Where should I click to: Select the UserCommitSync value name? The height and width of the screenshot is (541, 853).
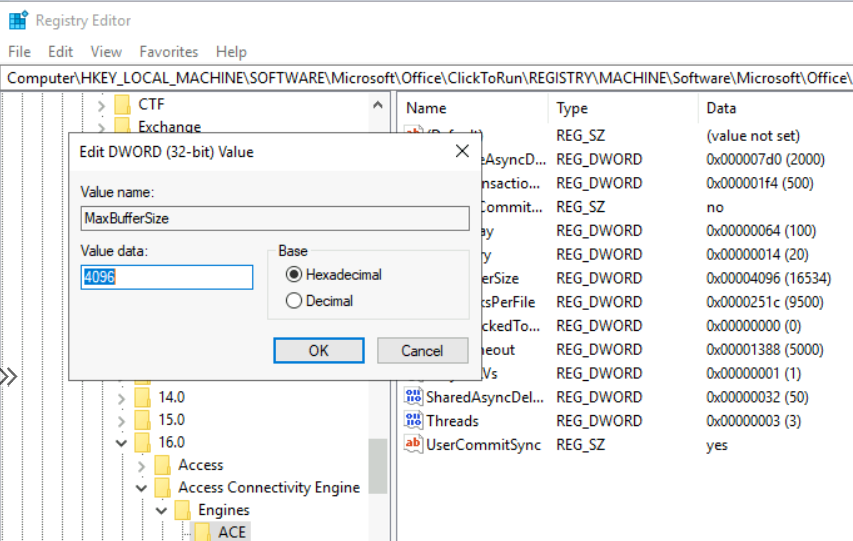483,445
